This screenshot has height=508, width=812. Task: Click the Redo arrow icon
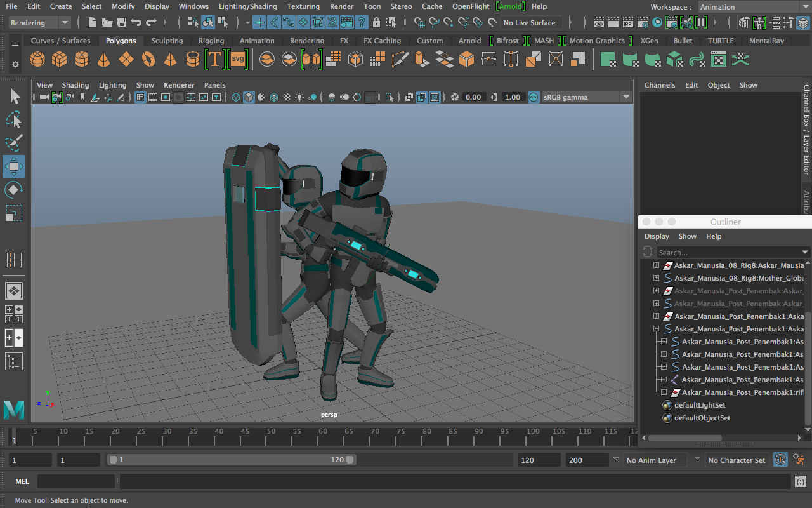coord(151,23)
